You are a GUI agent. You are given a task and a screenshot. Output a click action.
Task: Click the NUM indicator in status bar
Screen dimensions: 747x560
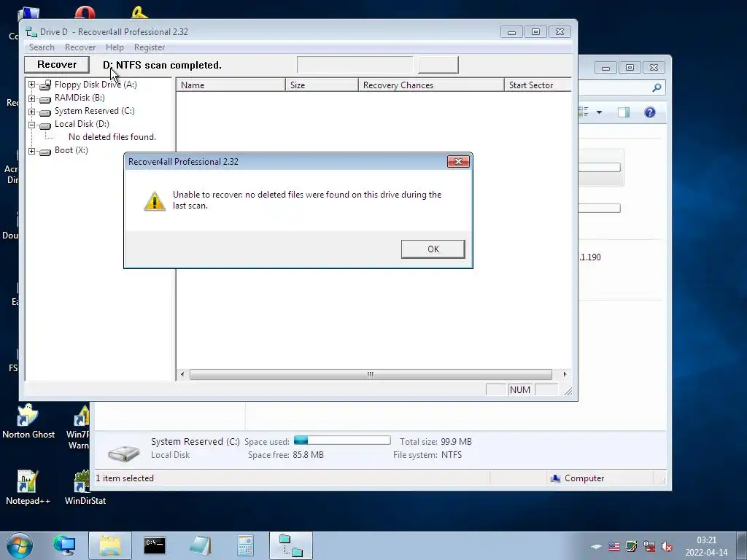519,390
